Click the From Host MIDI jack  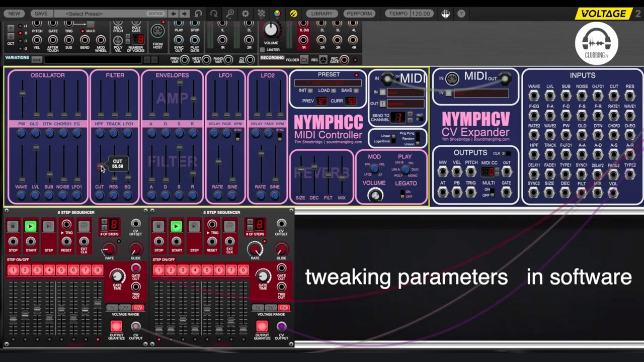[x=157, y=31]
